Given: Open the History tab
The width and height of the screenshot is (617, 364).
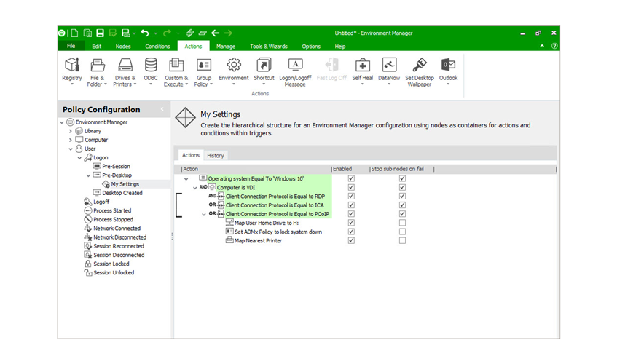Looking at the screenshot, I should tap(215, 155).
